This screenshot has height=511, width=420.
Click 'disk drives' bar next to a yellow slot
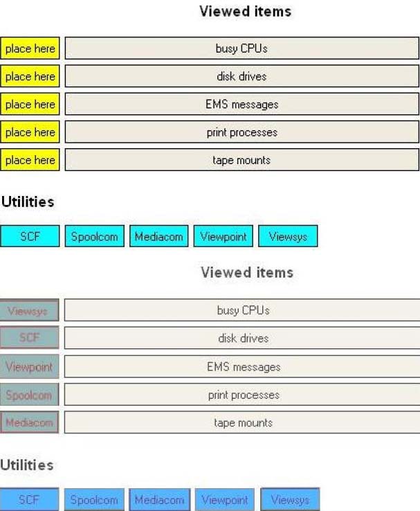pyautogui.click(x=242, y=76)
